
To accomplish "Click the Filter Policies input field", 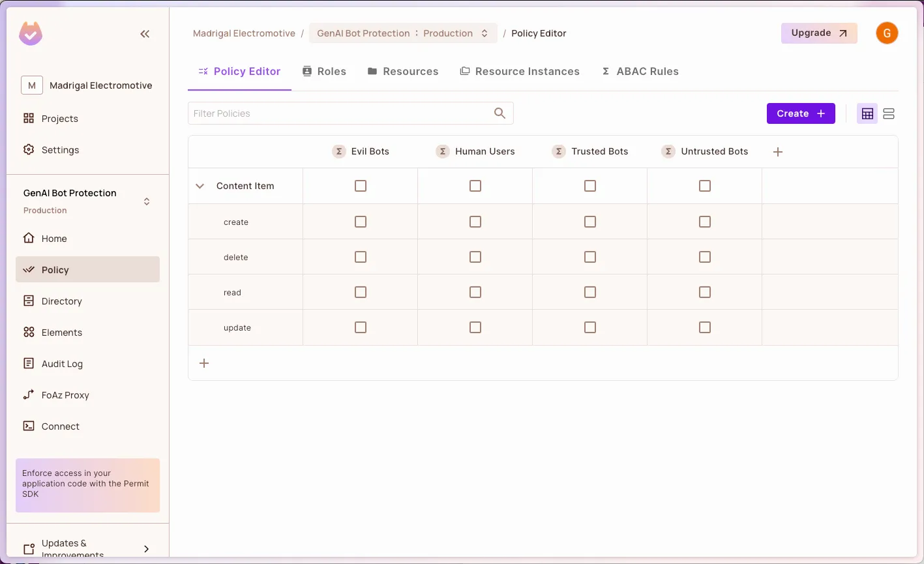I will pyautogui.click(x=339, y=113).
